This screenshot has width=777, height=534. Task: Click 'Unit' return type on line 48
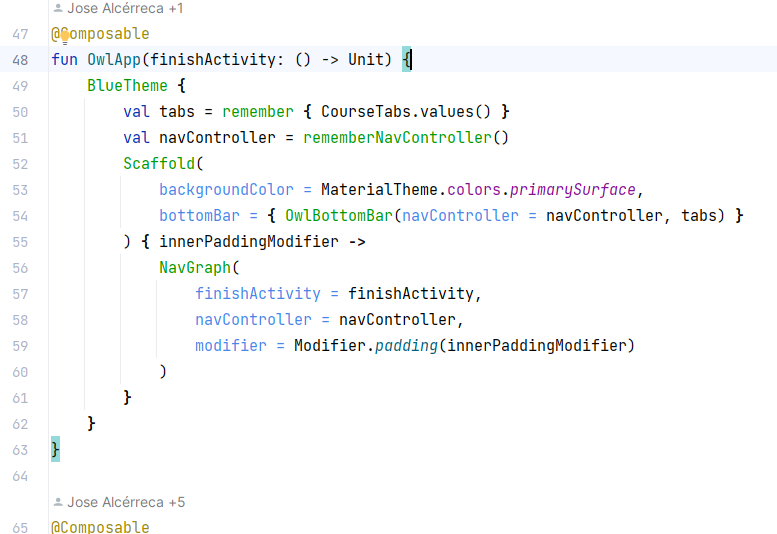[x=366, y=59]
